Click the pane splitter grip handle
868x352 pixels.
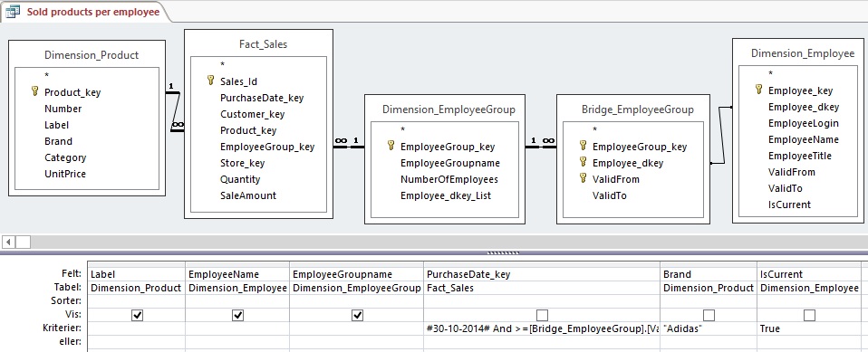pyautogui.click(x=503, y=253)
